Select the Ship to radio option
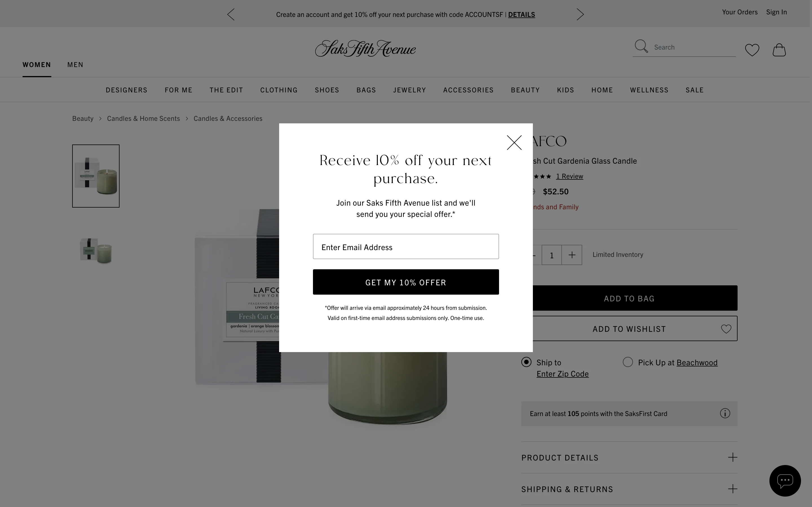Image resolution: width=812 pixels, height=507 pixels. click(x=526, y=362)
